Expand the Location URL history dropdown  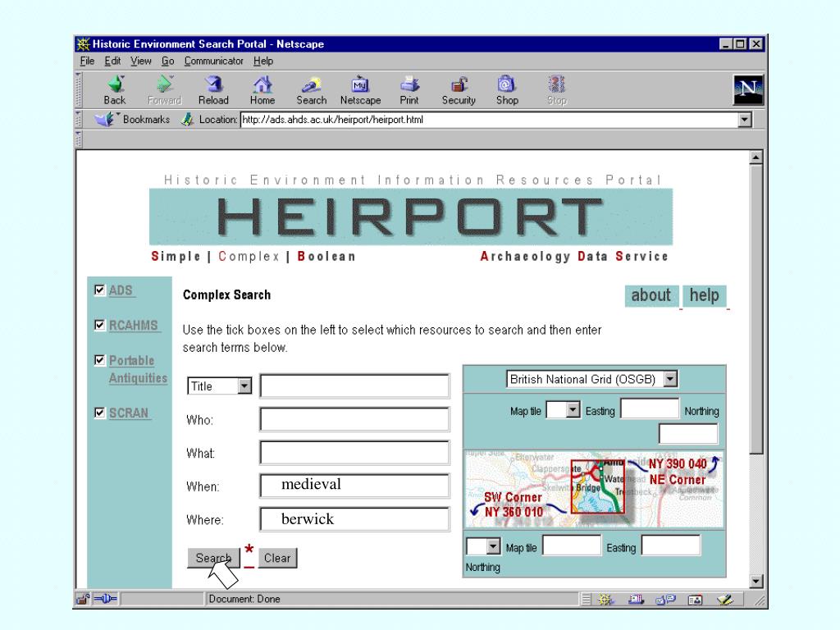(745, 120)
